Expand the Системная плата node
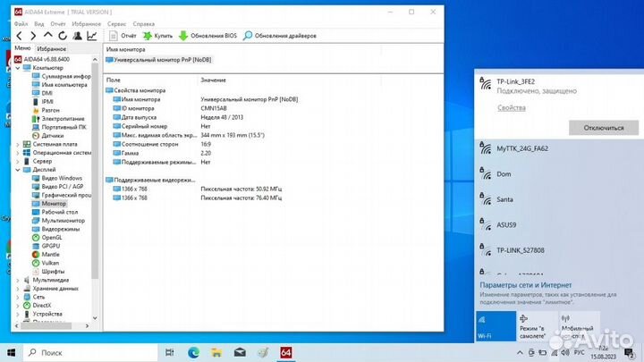This screenshot has width=644, height=362. pyautogui.click(x=18, y=145)
